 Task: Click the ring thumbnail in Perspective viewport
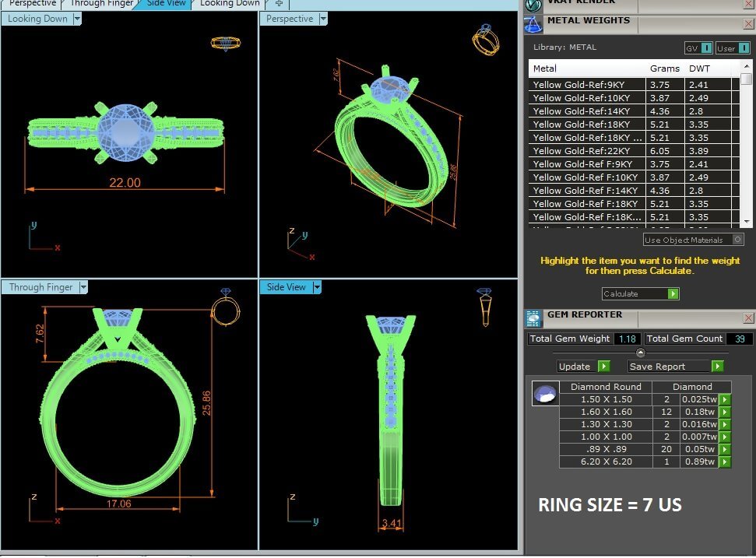click(483, 39)
